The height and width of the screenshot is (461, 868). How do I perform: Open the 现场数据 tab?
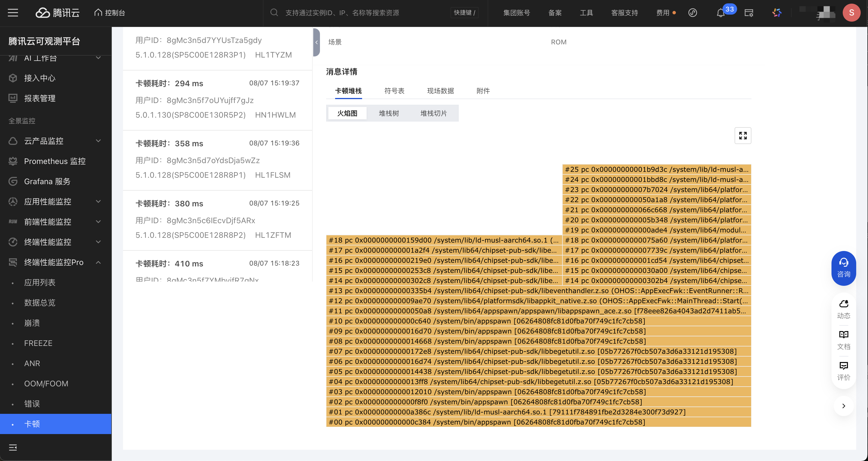(x=440, y=91)
